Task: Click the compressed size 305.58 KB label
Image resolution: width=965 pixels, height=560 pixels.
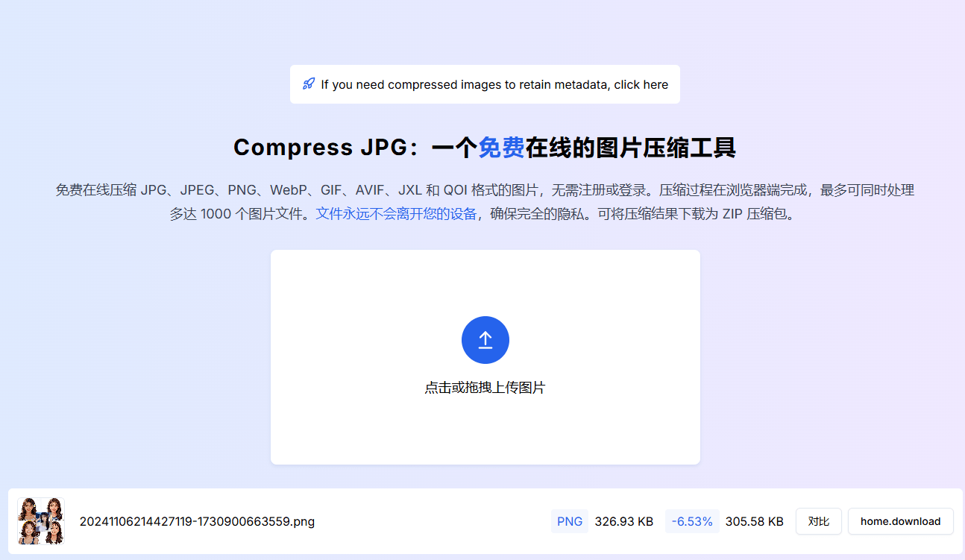Action: click(x=754, y=521)
